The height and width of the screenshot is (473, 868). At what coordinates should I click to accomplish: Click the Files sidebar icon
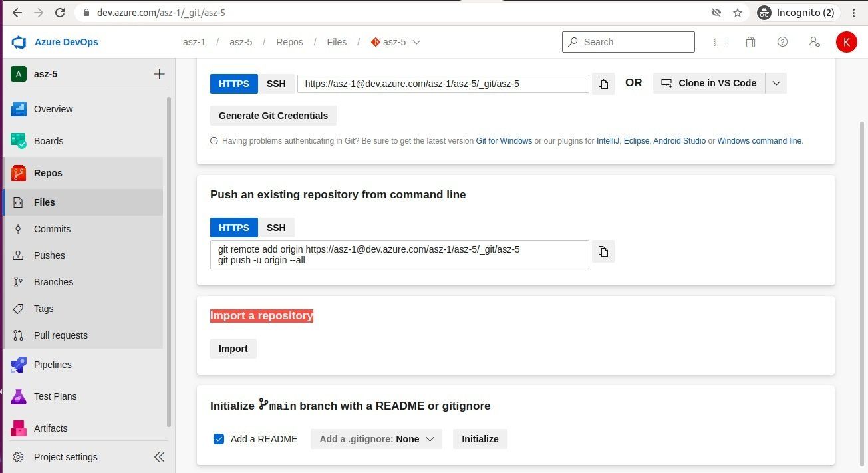[19, 202]
